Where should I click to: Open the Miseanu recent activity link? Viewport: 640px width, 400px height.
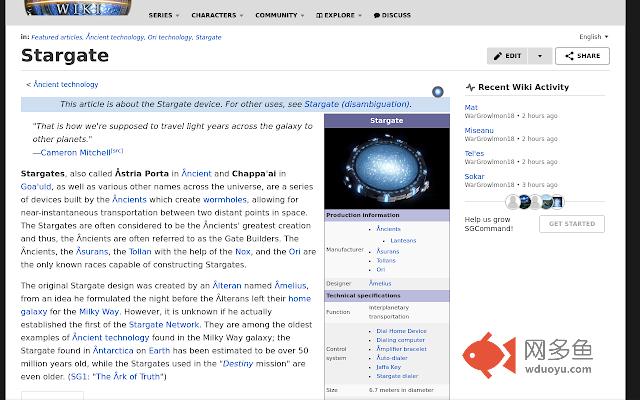(479, 131)
